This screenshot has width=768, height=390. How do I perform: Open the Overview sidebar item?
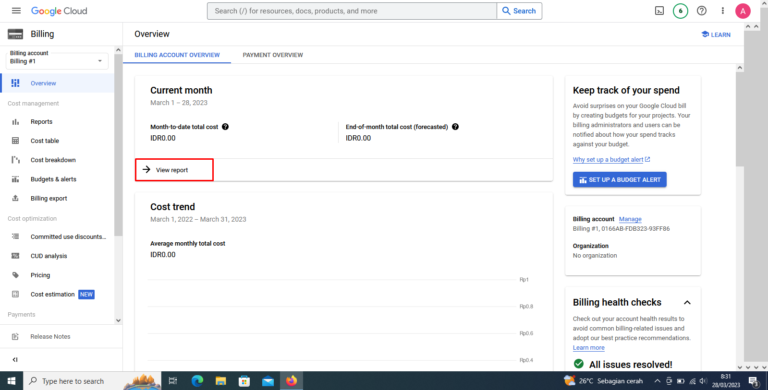(57, 83)
